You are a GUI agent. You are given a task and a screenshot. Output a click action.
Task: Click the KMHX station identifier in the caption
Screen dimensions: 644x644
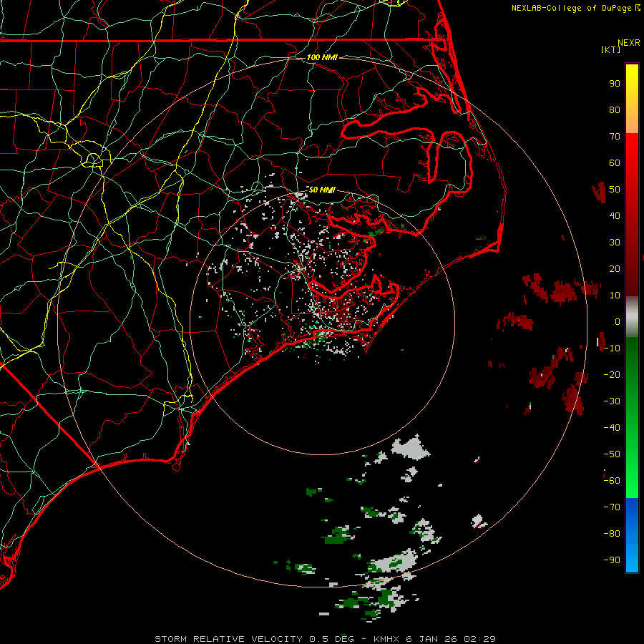point(386,639)
